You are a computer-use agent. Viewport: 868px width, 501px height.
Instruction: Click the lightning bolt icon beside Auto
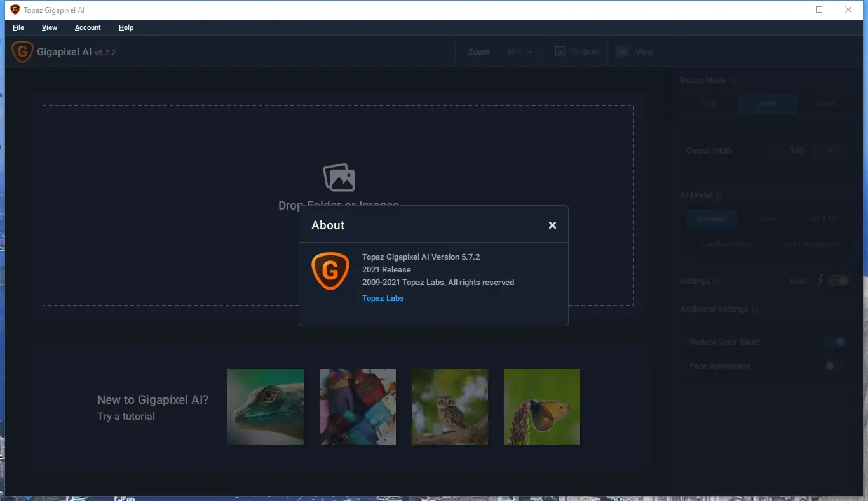820,281
